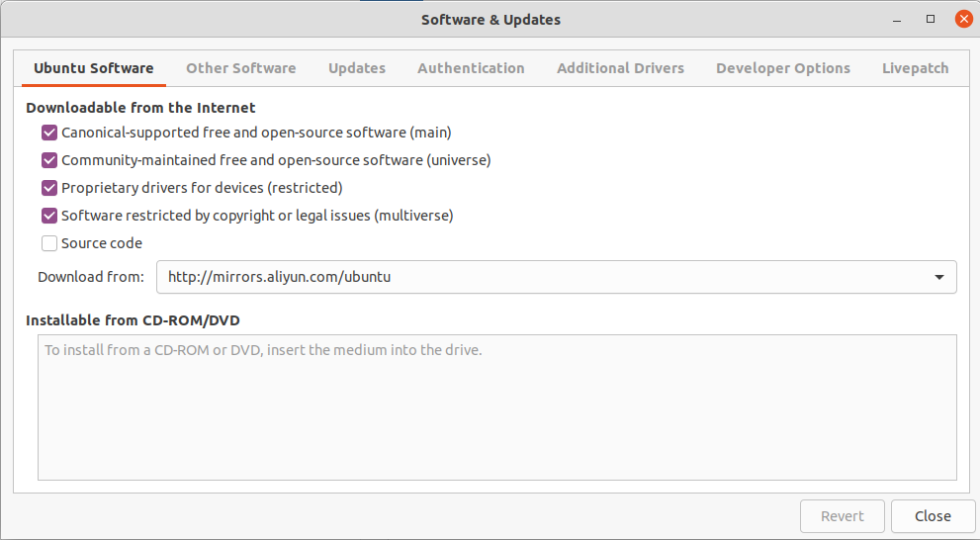Switch to the Ubuntu Software tab
This screenshot has height=540, width=980.
94,68
